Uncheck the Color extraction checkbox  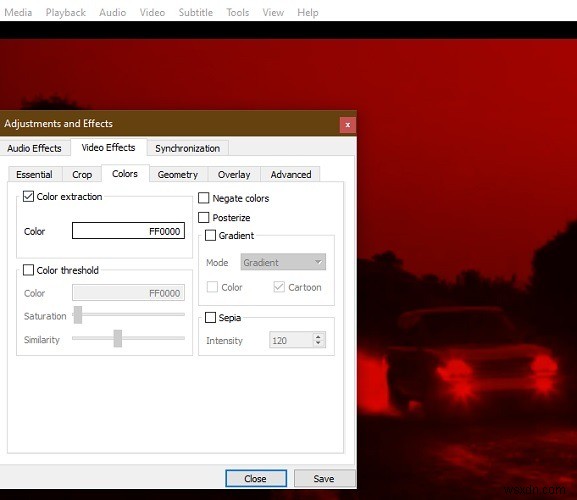[x=28, y=196]
